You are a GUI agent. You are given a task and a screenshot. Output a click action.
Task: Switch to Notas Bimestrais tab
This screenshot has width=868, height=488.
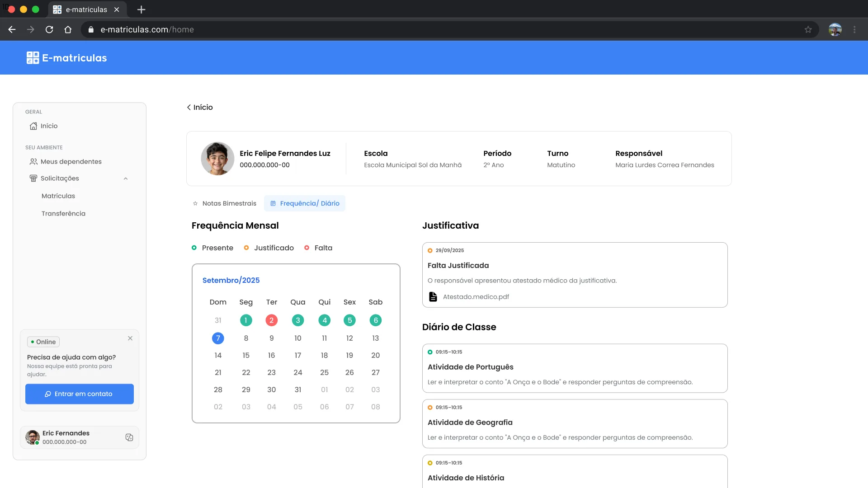225,203
